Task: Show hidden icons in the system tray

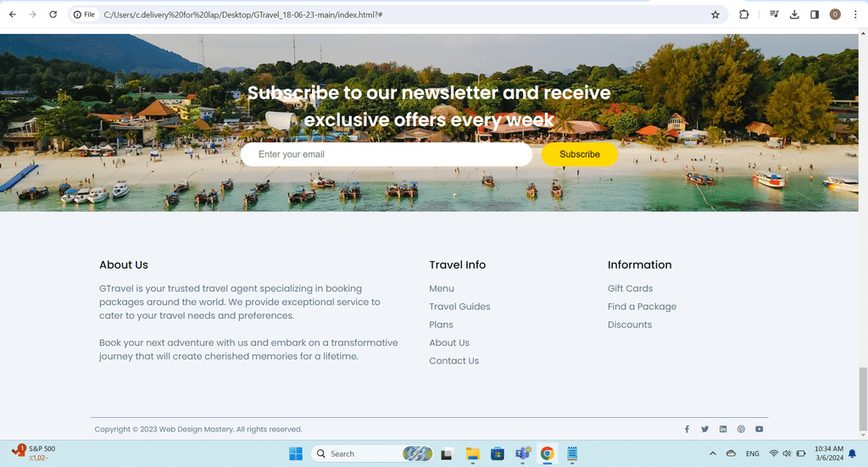Action: [712, 453]
